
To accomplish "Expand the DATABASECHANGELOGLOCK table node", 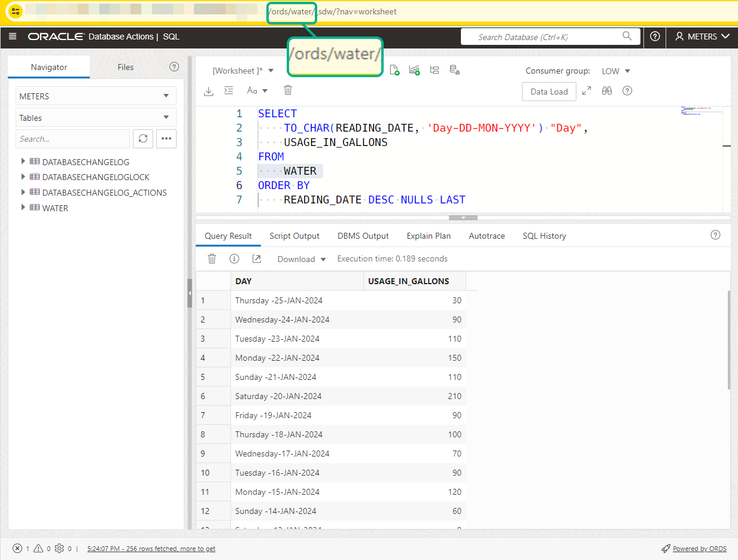I will (23, 177).
